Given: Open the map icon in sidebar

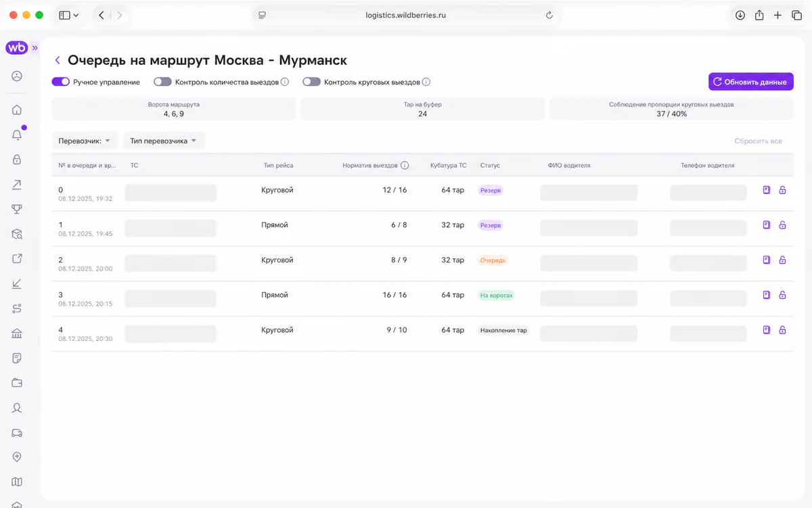Looking at the screenshot, I should 17,482.
